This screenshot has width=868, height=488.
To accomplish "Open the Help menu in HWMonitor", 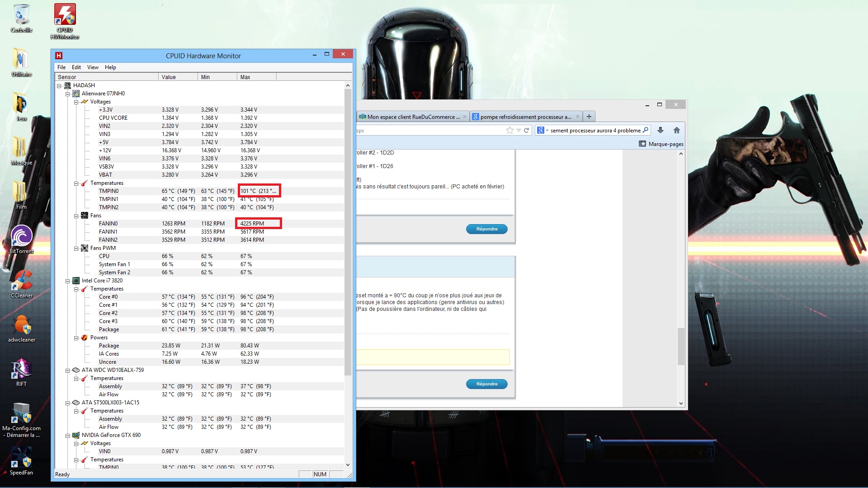I will (110, 67).
